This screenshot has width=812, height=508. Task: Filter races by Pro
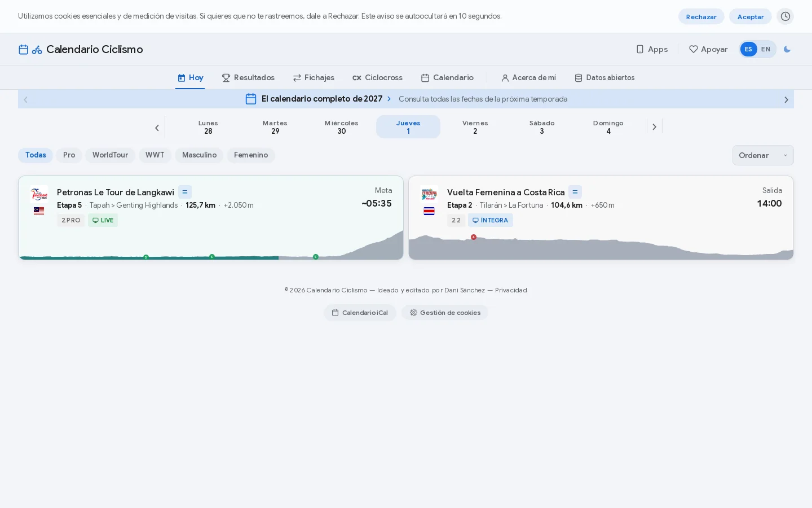[x=69, y=155]
